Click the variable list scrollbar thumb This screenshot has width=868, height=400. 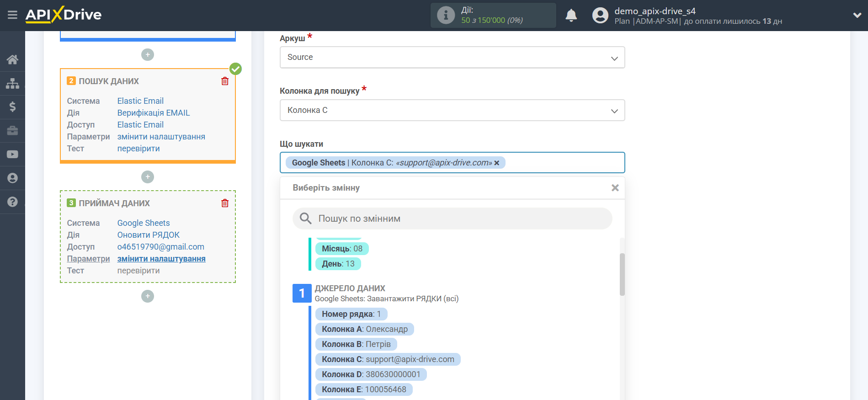point(622,274)
